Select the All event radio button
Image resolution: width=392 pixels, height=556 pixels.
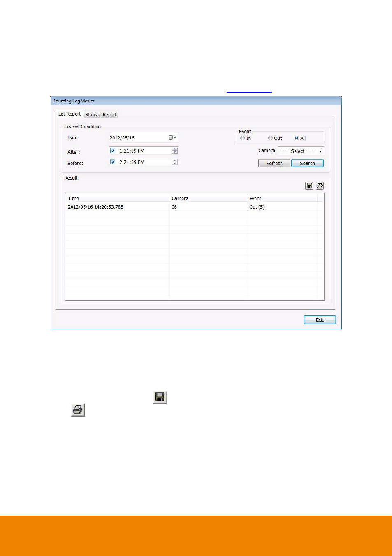297,138
